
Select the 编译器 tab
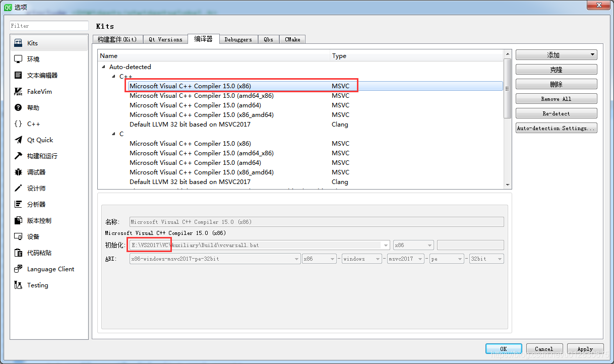click(x=203, y=39)
